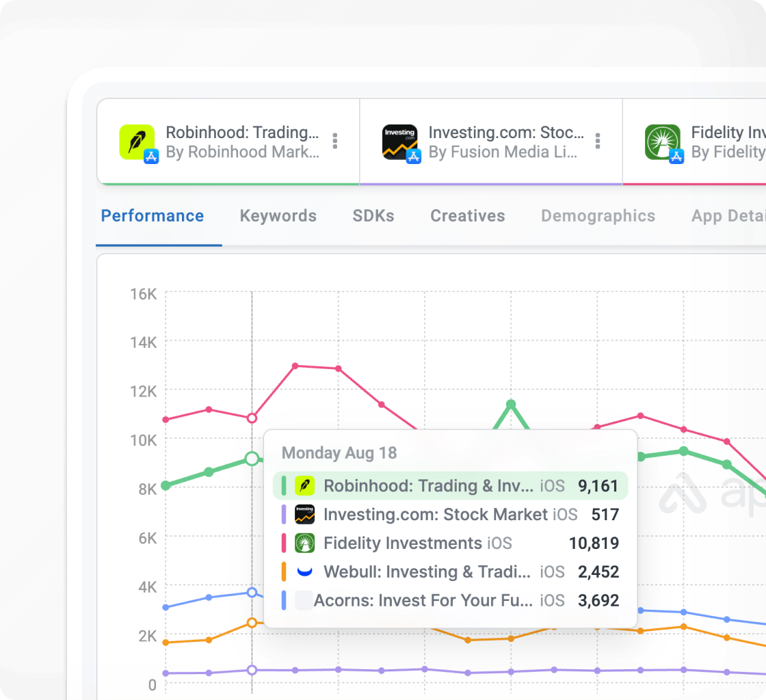This screenshot has height=700, width=766.
Task: Click the Investing.com: Stoc... app title
Action: (506, 133)
